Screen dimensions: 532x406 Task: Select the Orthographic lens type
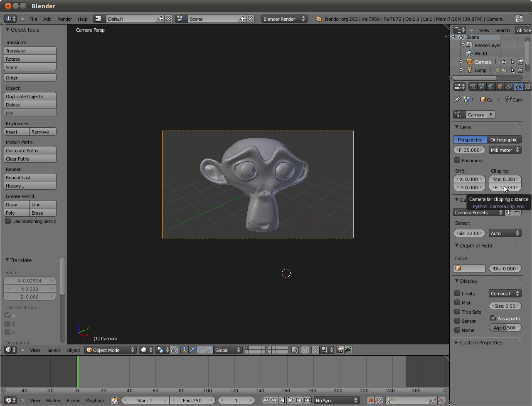pyautogui.click(x=504, y=139)
